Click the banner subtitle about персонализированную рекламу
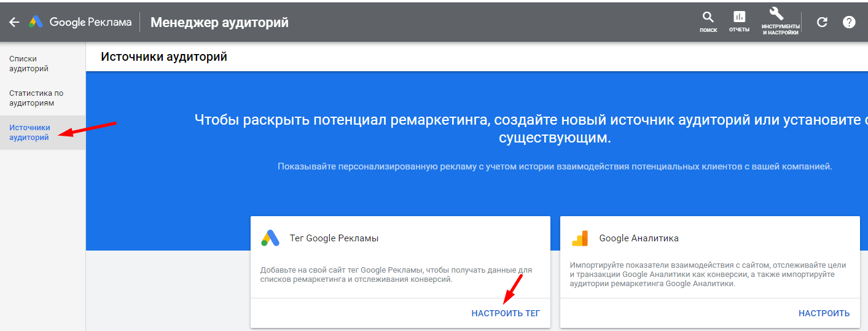Screen dimensions: 868x331 coord(555,166)
